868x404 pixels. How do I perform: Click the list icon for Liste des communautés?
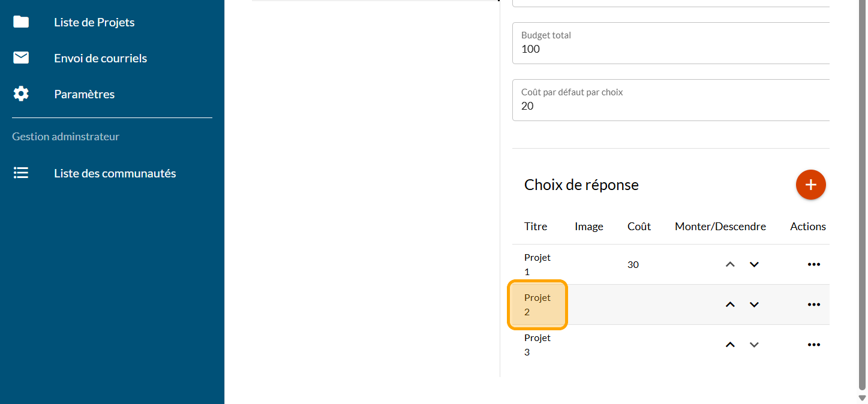[21, 173]
